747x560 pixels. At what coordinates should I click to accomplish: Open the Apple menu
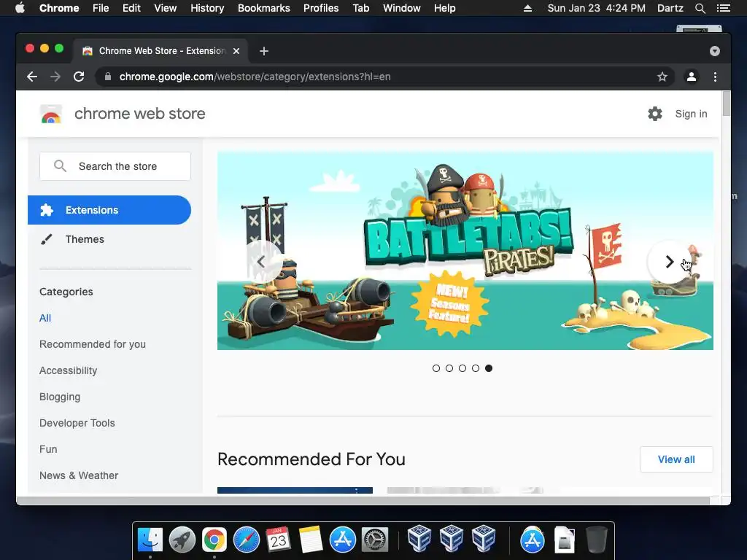(x=20, y=8)
